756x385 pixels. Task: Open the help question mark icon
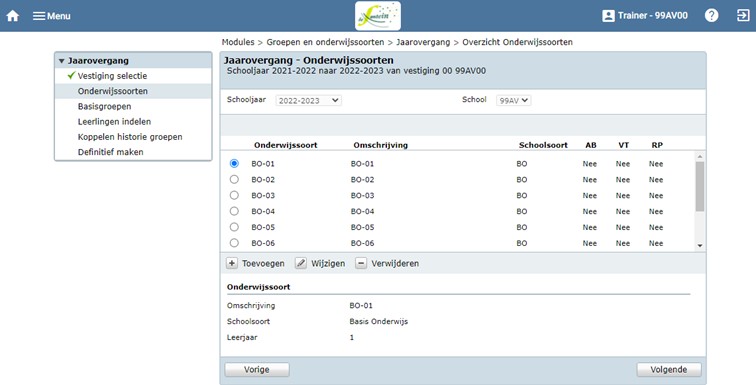[x=711, y=16]
